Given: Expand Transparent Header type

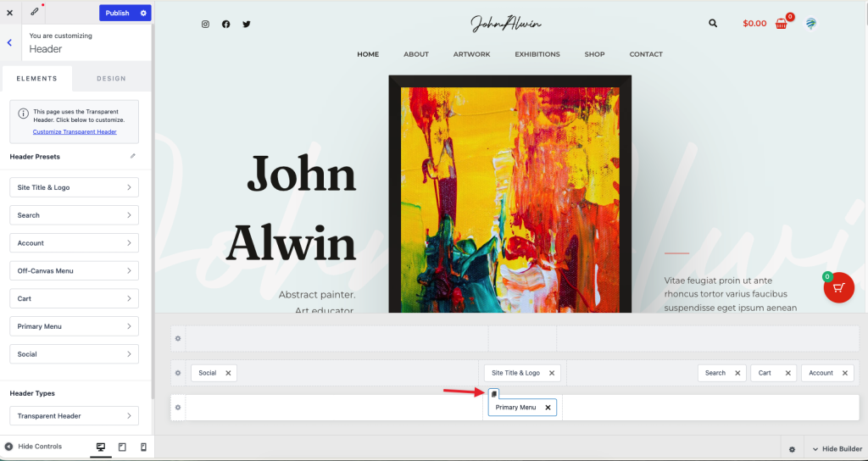Looking at the screenshot, I should pyautogui.click(x=75, y=415).
